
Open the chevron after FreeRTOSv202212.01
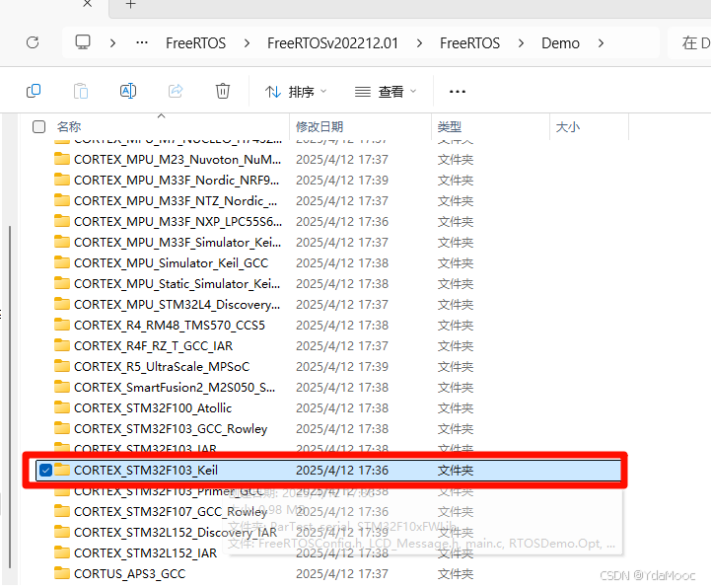pos(419,43)
